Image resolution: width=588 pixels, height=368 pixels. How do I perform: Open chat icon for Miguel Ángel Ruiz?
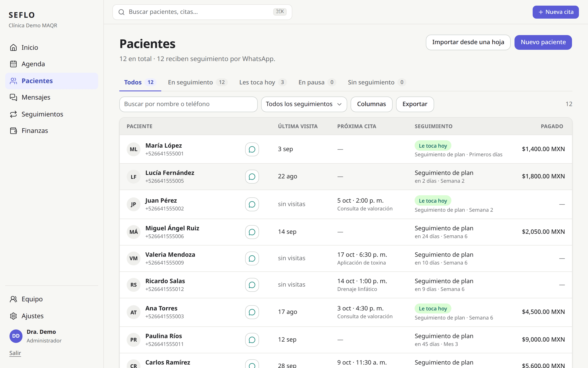click(252, 232)
